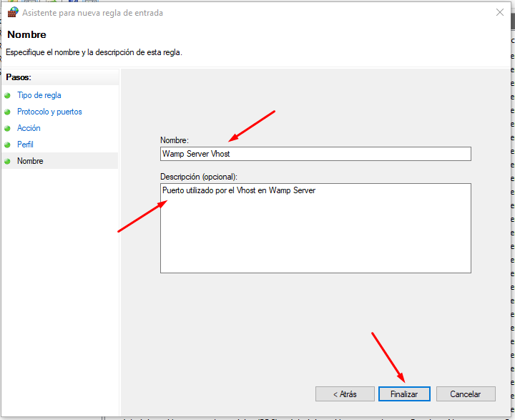Click the Pasos header in the sidebar
The height and width of the screenshot is (420, 515).
click(x=19, y=77)
